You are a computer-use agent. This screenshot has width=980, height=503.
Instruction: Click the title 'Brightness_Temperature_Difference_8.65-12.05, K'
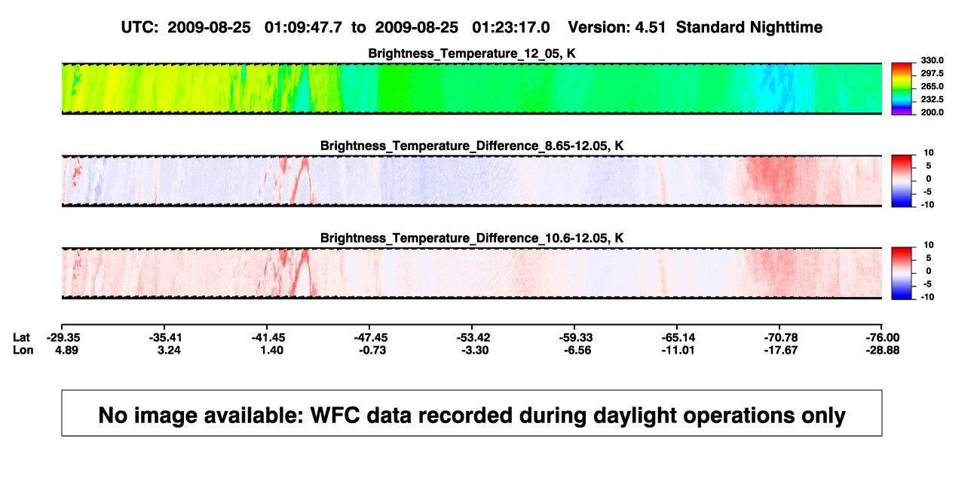(472, 146)
